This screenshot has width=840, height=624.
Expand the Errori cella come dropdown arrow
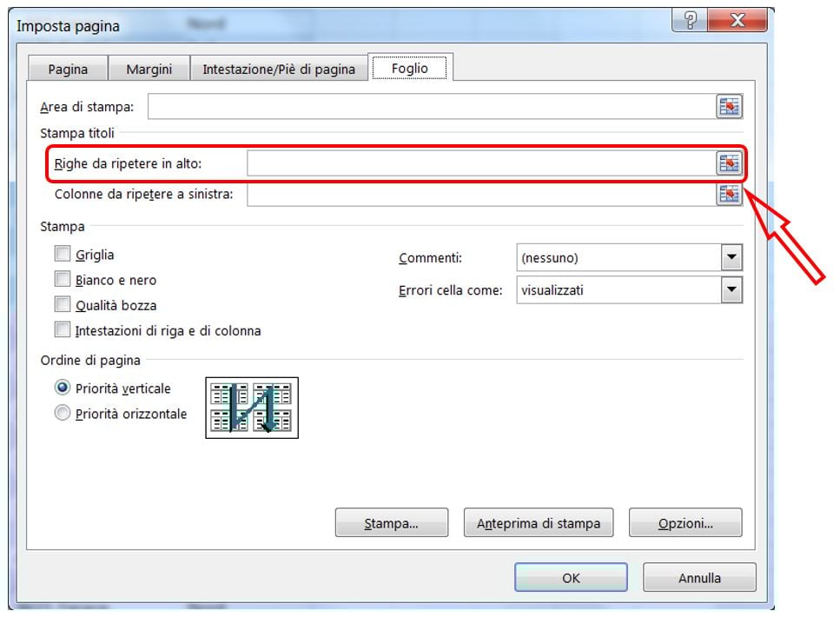[x=731, y=290]
